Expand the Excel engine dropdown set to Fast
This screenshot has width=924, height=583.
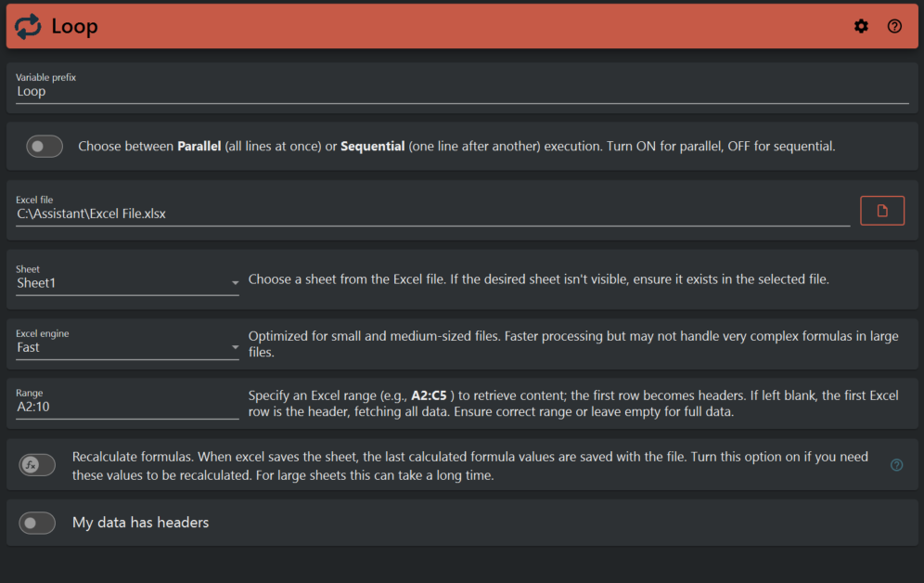[x=127, y=348]
